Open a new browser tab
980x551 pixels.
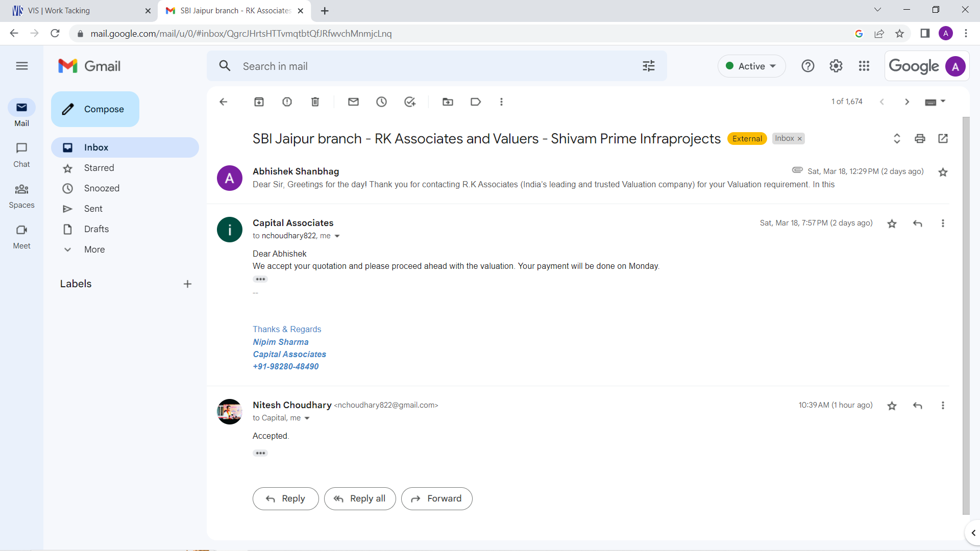(x=325, y=11)
